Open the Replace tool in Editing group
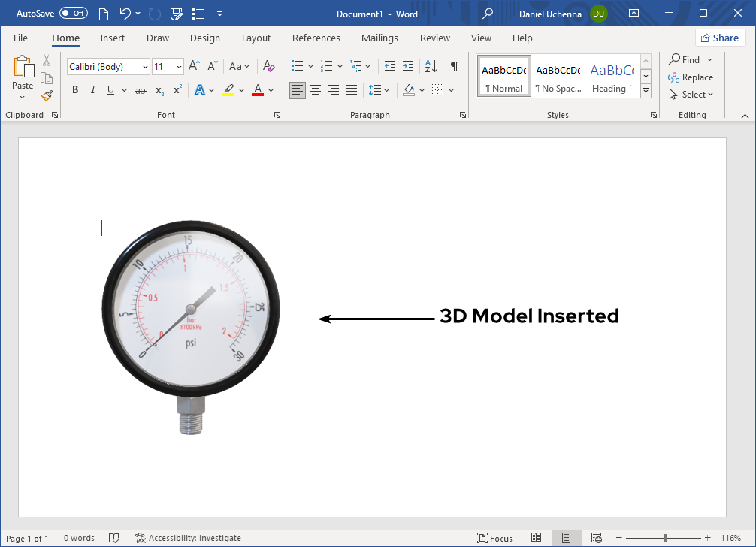 [x=691, y=77]
